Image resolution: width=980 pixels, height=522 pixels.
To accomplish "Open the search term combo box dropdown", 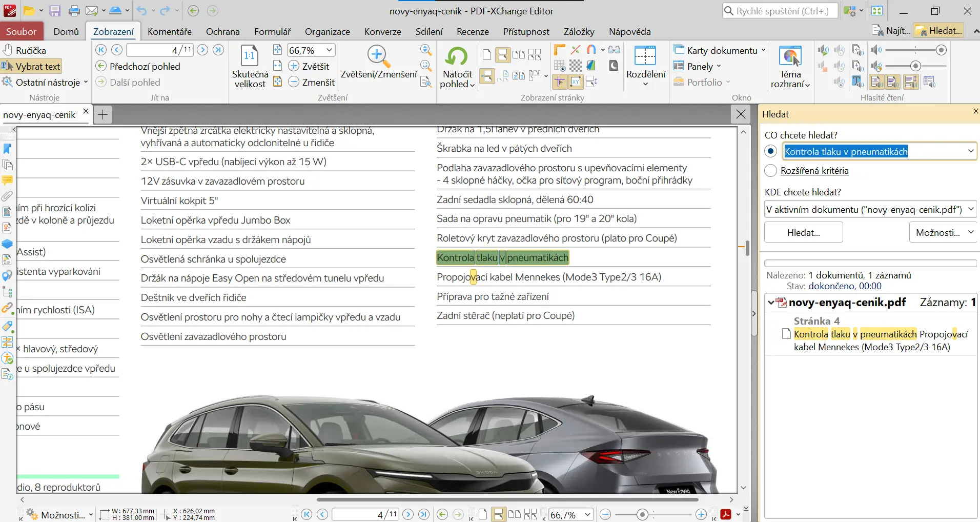I will tap(970, 151).
